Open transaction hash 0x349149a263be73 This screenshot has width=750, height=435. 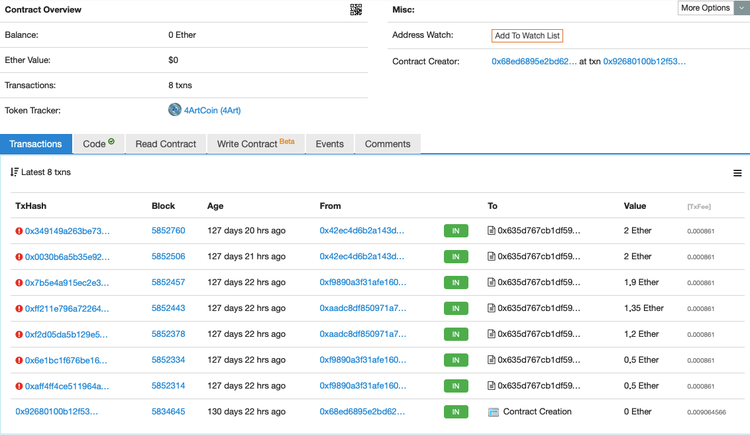pyautogui.click(x=67, y=231)
